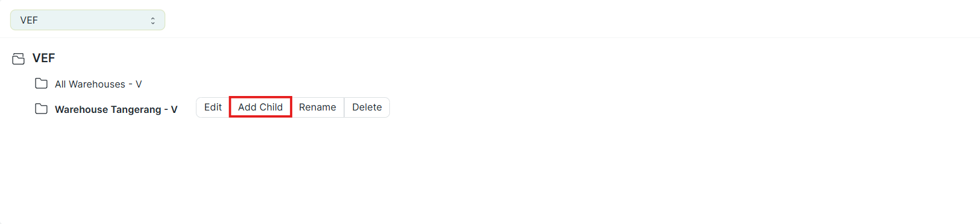Click the All Warehouses - V folder icon
This screenshot has width=980, height=224.
click(41, 83)
